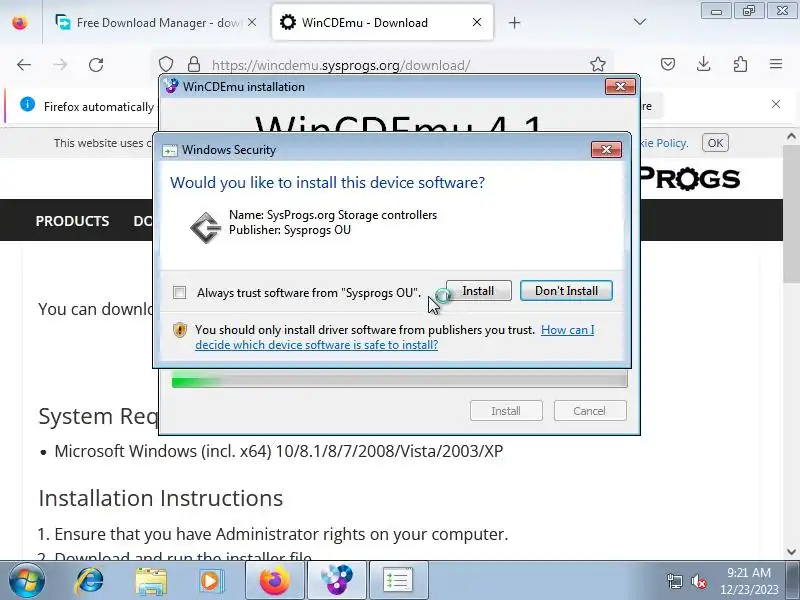Click the padlock site security icon
Screen dimensions: 800x600
click(x=194, y=64)
